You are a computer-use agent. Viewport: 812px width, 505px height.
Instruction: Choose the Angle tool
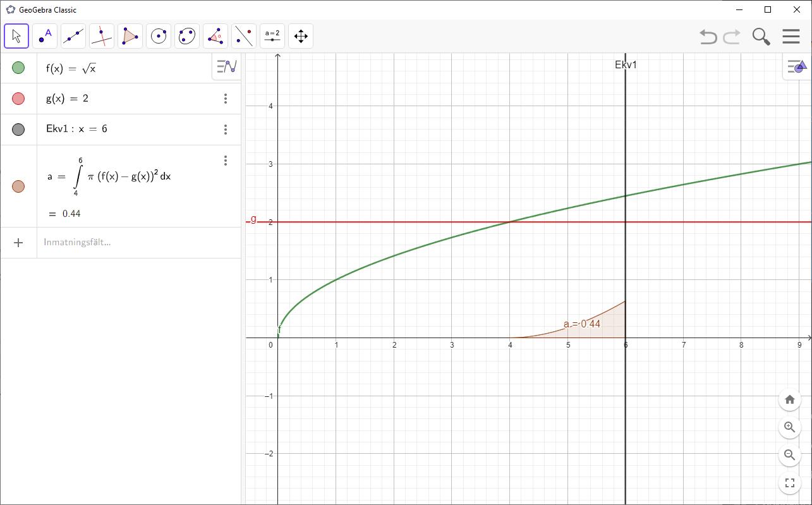pos(215,36)
